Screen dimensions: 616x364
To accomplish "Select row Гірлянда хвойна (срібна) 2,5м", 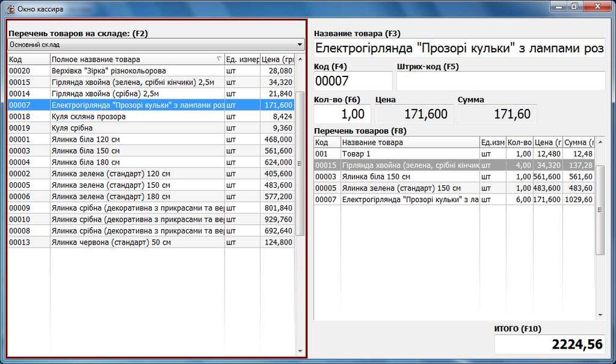I will point(151,94).
